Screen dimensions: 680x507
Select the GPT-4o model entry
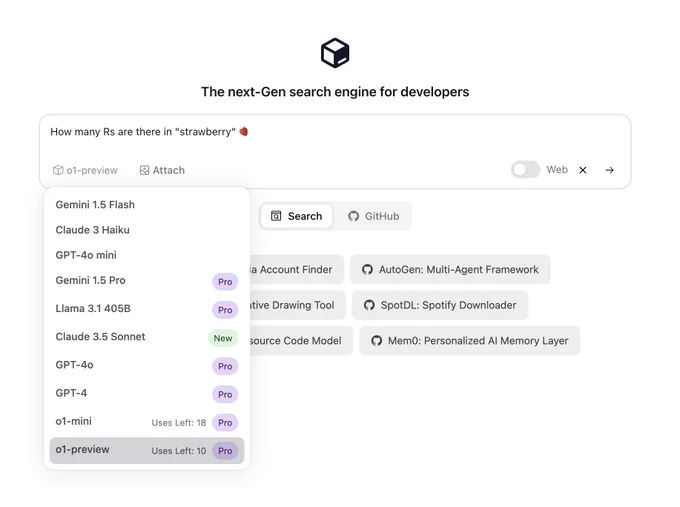click(x=147, y=366)
